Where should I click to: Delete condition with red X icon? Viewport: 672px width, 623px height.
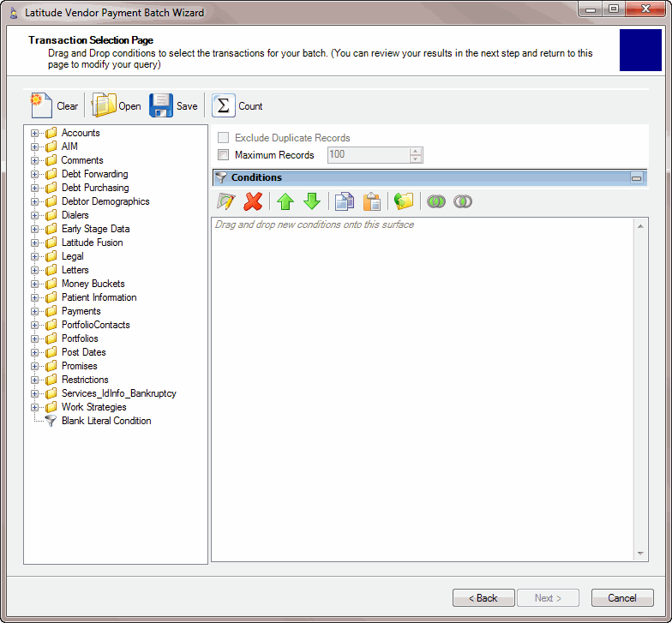[x=253, y=201]
